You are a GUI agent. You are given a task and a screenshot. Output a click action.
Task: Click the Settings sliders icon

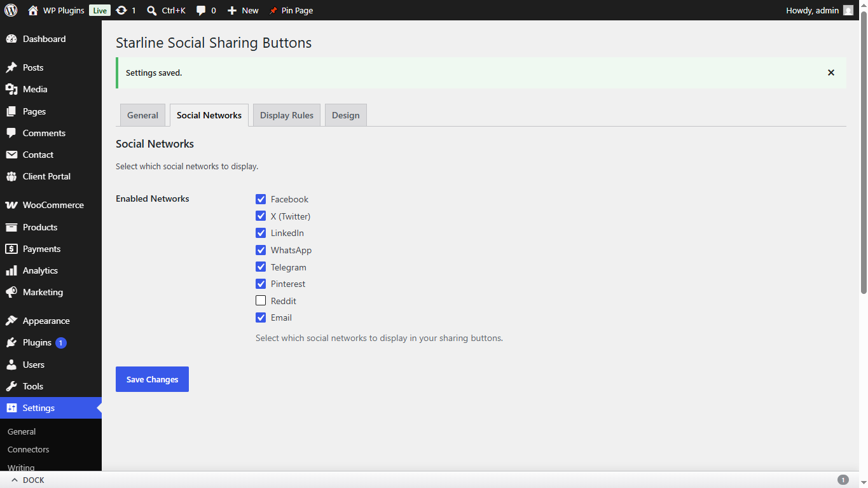click(11, 408)
